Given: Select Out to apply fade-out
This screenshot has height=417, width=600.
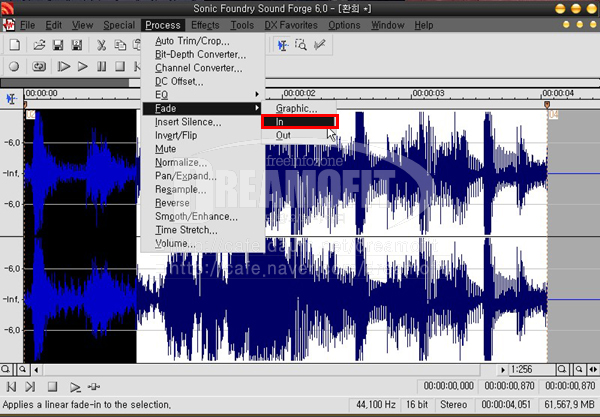Looking at the screenshot, I should point(299,135).
